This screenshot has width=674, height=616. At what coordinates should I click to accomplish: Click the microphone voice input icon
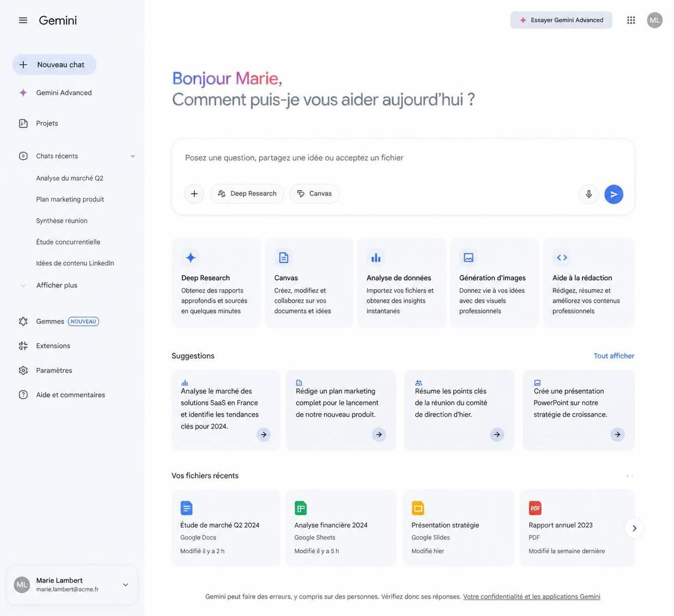(x=589, y=194)
